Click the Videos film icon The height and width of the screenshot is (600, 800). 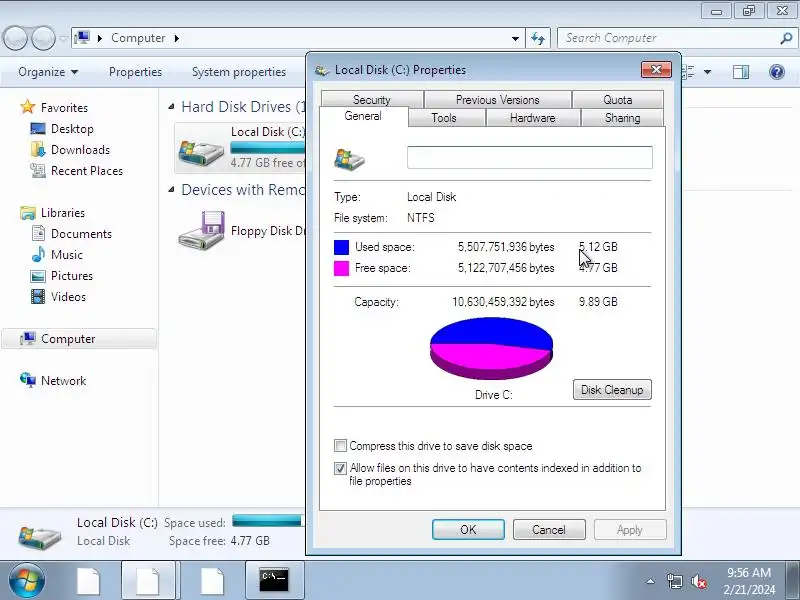pos(38,296)
